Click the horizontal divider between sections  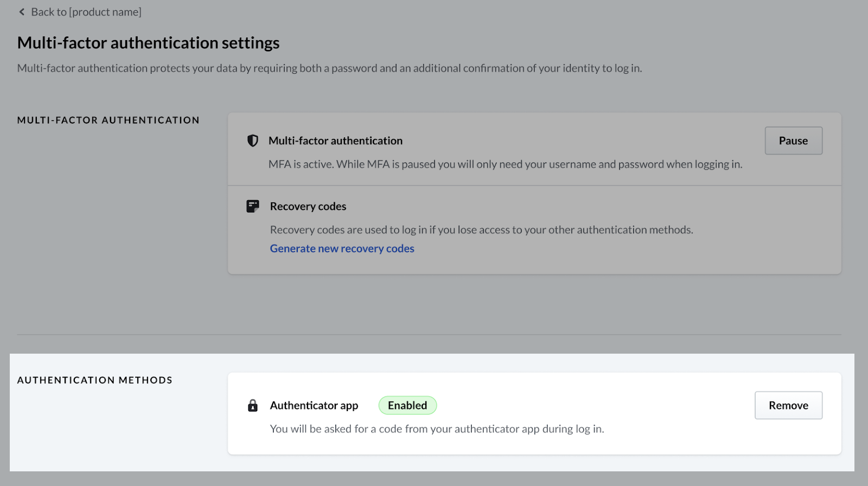click(429, 335)
